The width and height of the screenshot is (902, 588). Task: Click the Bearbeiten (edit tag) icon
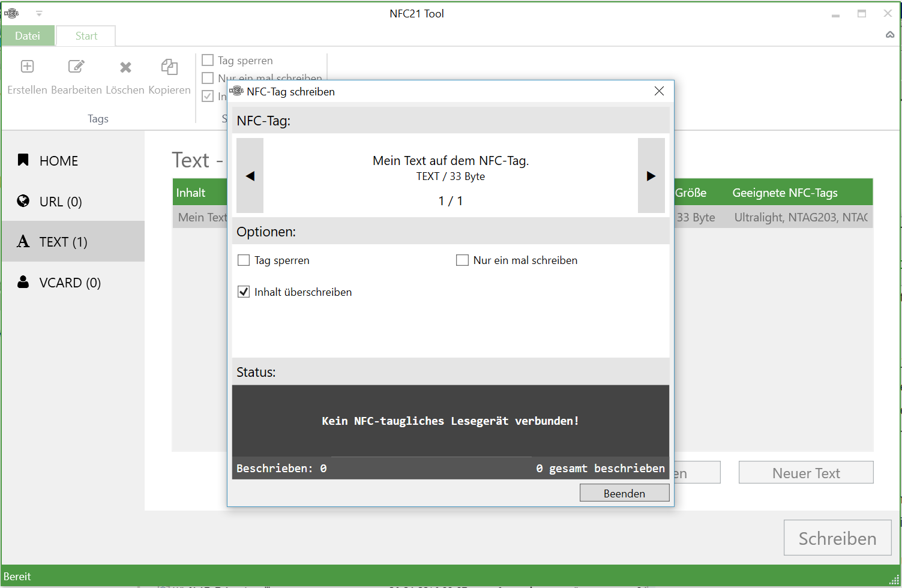tap(76, 66)
